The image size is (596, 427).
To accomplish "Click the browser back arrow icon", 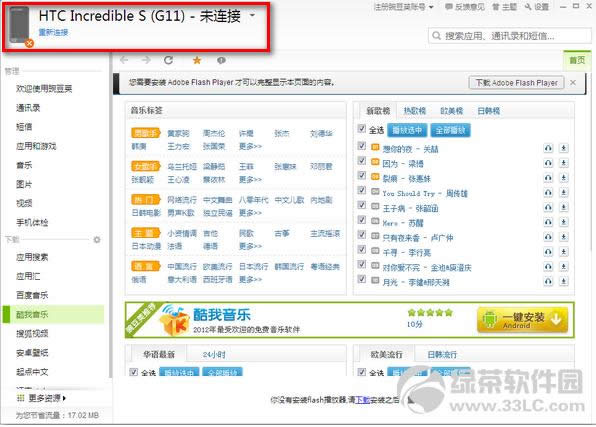I will click(x=124, y=60).
